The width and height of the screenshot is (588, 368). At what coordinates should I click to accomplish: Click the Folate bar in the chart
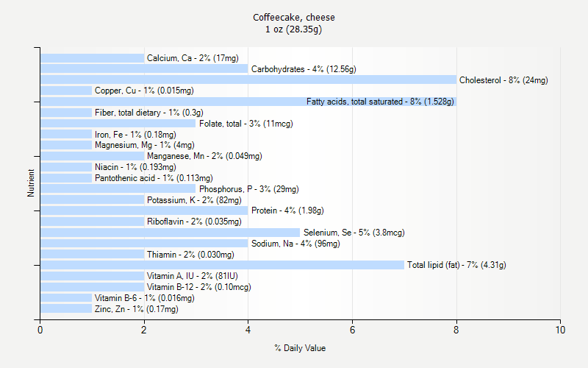click(118, 123)
